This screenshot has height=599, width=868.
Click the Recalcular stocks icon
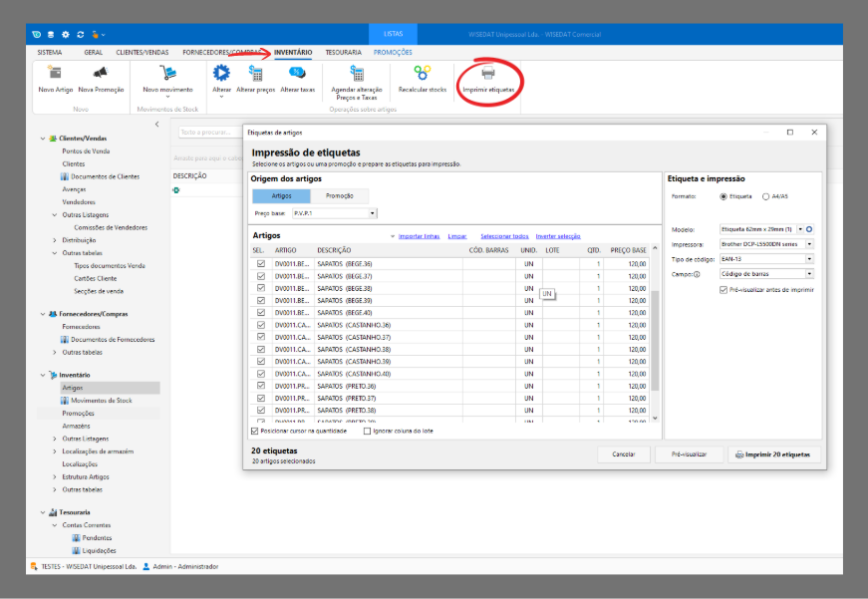coord(422,73)
